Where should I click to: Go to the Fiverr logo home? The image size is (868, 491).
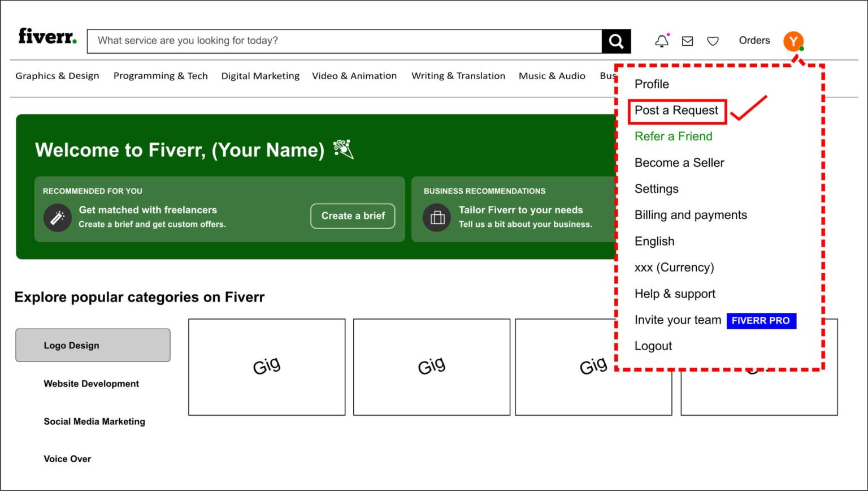coord(47,36)
